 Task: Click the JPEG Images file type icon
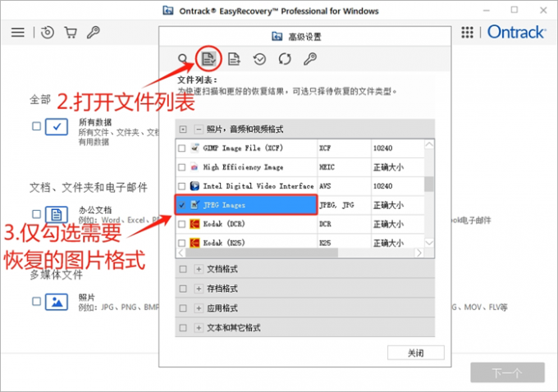pyautogui.click(x=194, y=204)
